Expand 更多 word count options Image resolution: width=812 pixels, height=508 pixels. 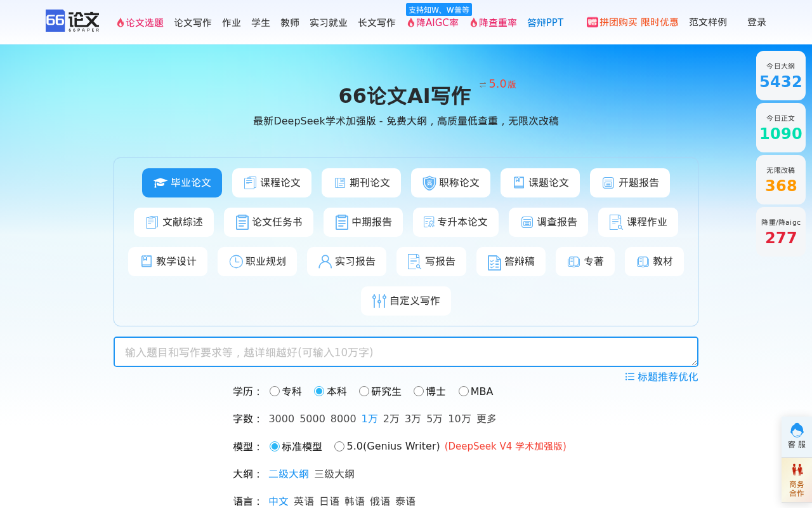coord(487,419)
